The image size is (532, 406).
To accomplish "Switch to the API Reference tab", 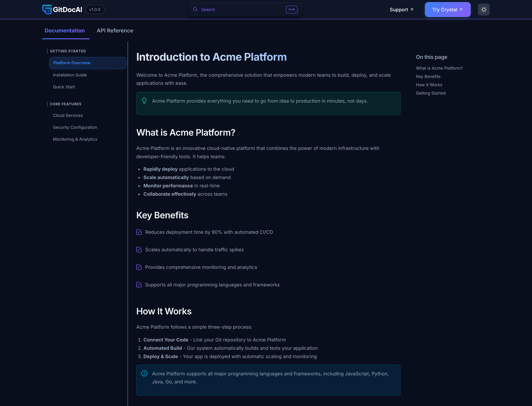I will [x=115, y=31].
